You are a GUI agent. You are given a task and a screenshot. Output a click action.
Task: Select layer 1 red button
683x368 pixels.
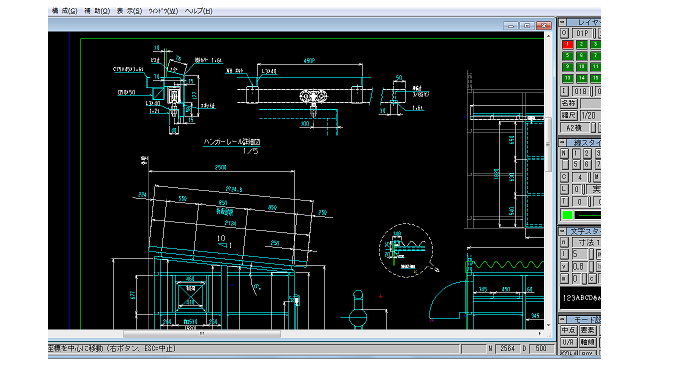[568, 44]
